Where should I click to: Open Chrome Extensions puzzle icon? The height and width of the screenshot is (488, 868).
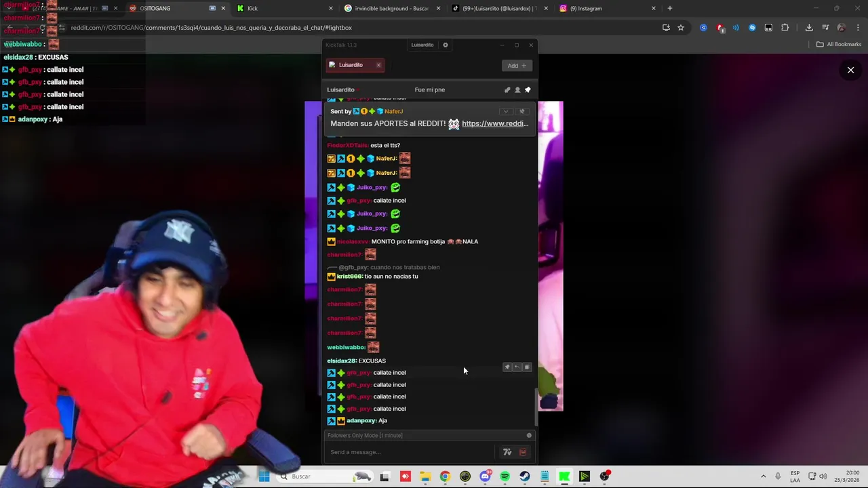click(785, 28)
